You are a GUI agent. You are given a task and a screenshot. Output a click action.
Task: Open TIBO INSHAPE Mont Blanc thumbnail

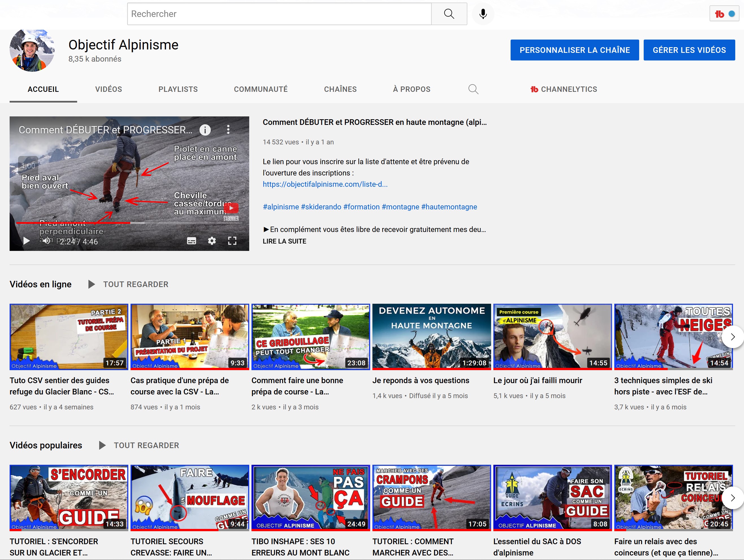tap(311, 498)
